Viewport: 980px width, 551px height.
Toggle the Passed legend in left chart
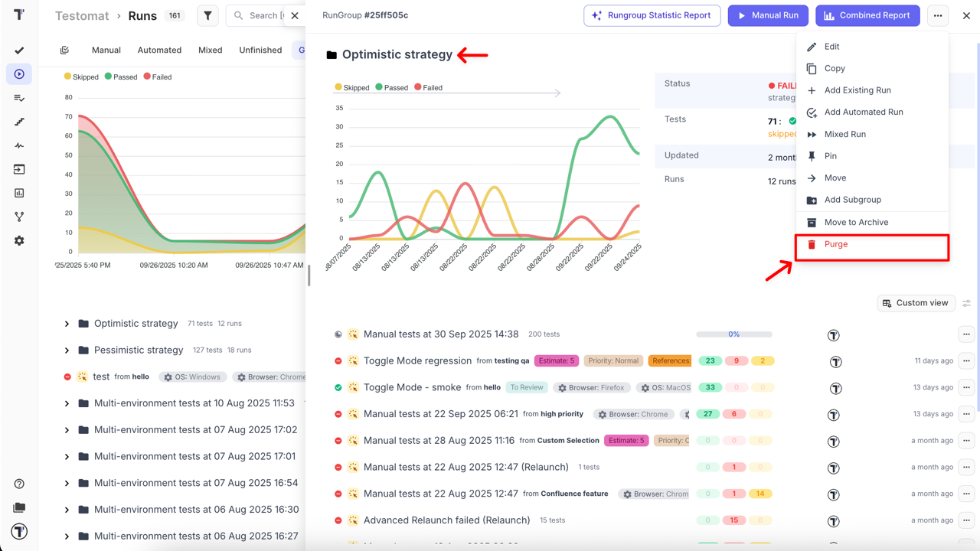(x=120, y=77)
